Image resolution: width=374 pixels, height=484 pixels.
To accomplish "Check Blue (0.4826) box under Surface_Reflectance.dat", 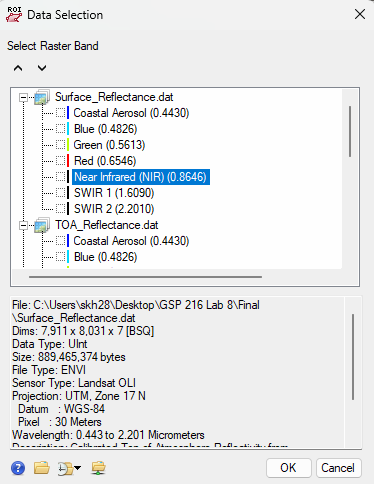I will coord(61,129).
